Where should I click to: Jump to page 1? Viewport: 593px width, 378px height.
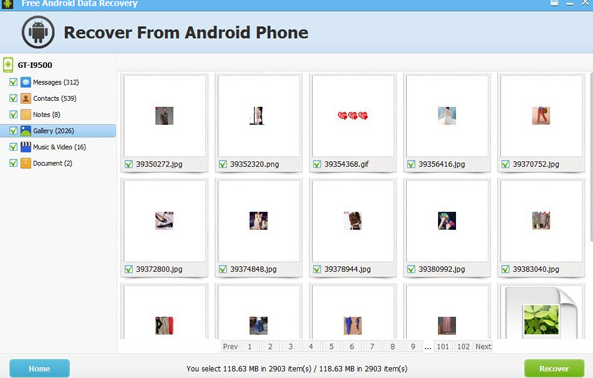coord(250,346)
